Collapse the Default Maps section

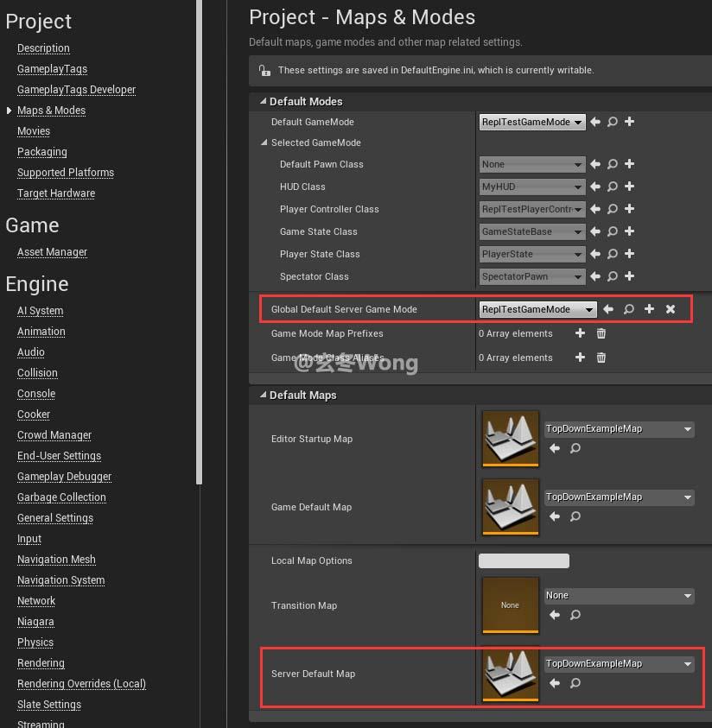point(264,395)
